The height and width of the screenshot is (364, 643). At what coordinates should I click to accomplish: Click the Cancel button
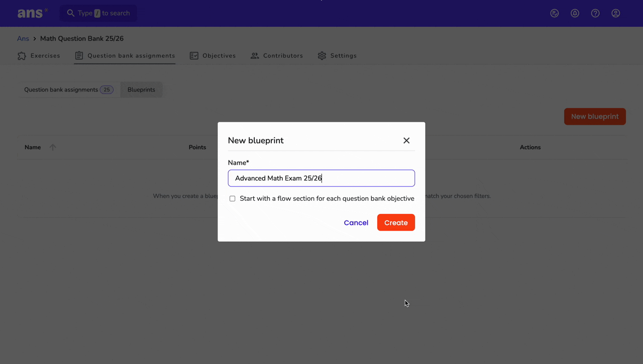pos(356,222)
